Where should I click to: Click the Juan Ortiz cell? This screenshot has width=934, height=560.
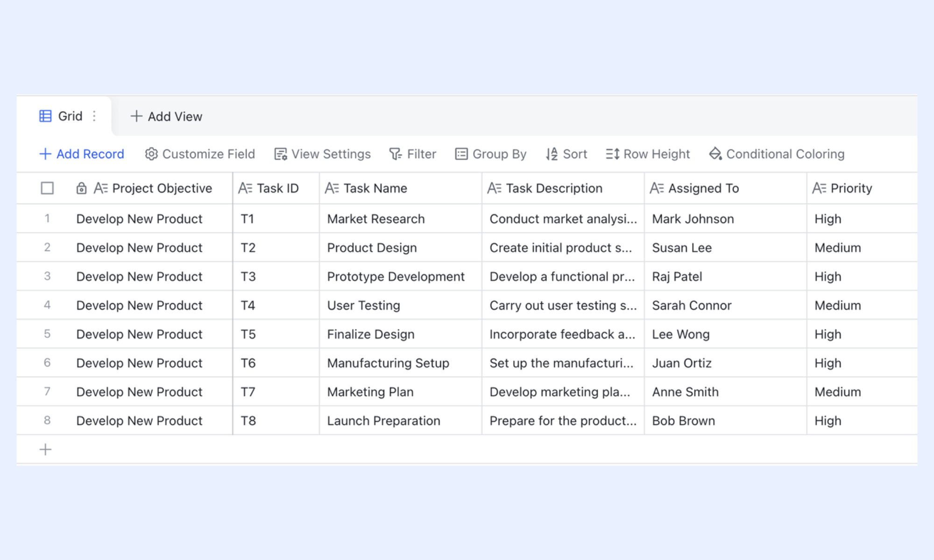[x=726, y=363]
